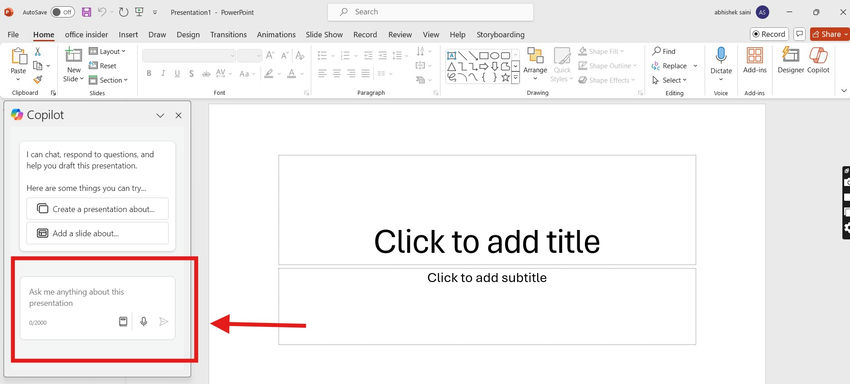Switch to the Slide Show tab
Image resolution: width=850 pixels, height=384 pixels.
324,34
